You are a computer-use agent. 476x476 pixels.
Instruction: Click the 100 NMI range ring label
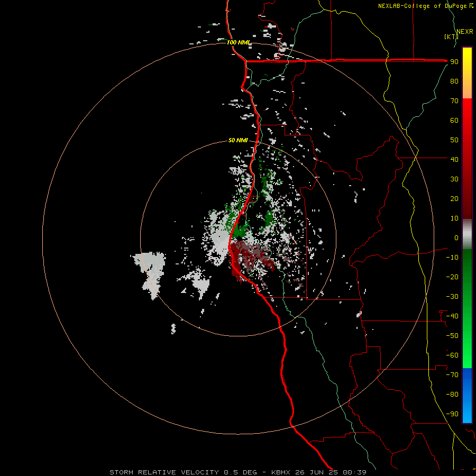click(239, 42)
